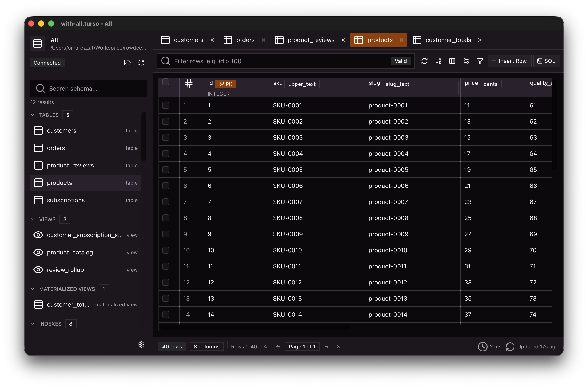The height and width of the screenshot is (388, 588).
Task: Go to the first page
Action: (x=266, y=347)
